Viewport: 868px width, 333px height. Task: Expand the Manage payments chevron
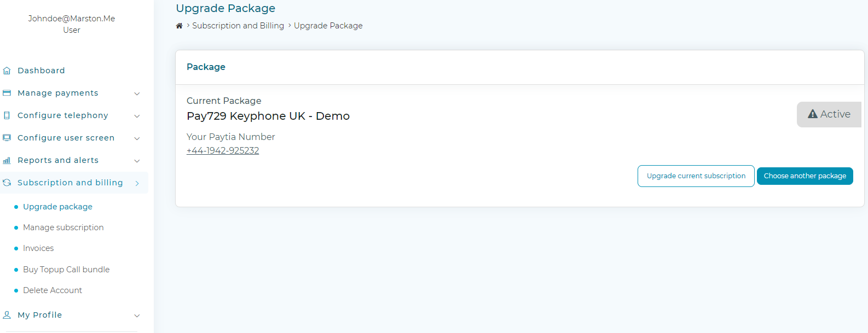point(137,94)
